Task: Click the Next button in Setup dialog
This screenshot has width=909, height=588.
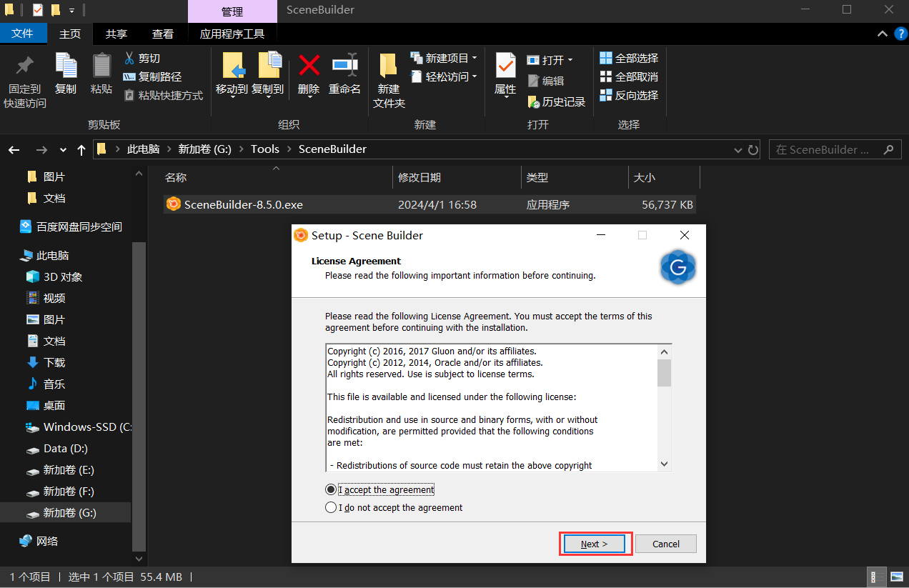Action: click(595, 543)
